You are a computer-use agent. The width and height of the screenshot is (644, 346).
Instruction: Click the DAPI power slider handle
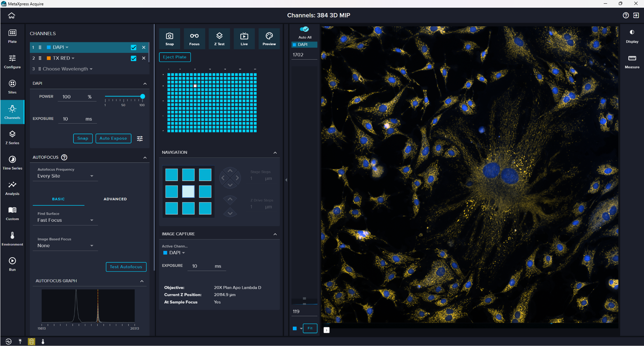tap(142, 96)
